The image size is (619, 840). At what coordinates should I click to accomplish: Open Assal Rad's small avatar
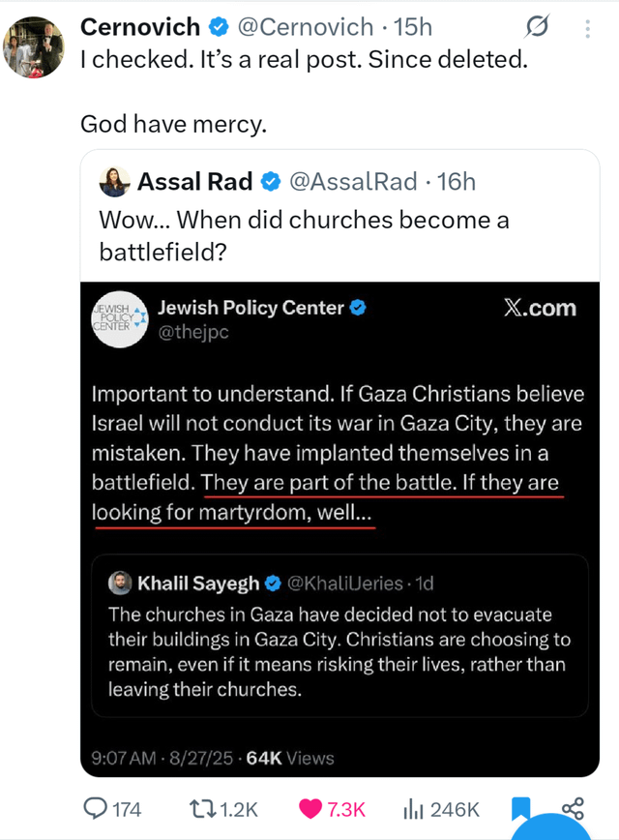(x=114, y=181)
